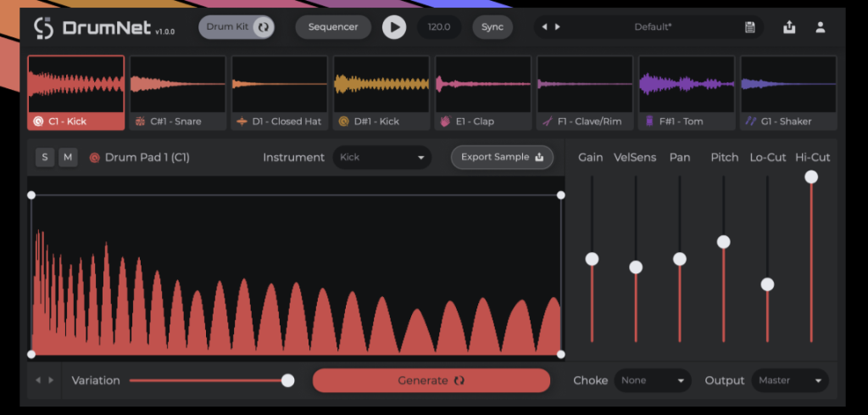Image resolution: width=868 pixels, height=415 pixels.
Task: Go to next preset arrow
Action: click(x=558, y=26)
